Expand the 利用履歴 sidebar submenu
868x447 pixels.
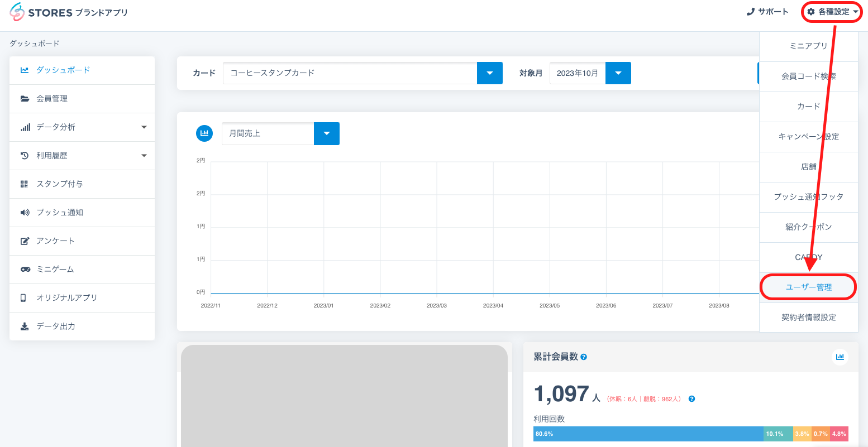point(144,156)
